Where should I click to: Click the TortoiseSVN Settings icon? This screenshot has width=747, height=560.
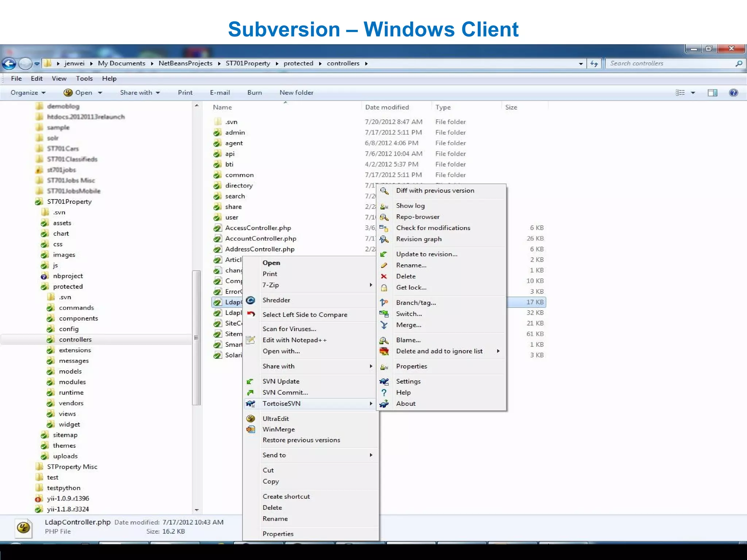tap(384, 381)
